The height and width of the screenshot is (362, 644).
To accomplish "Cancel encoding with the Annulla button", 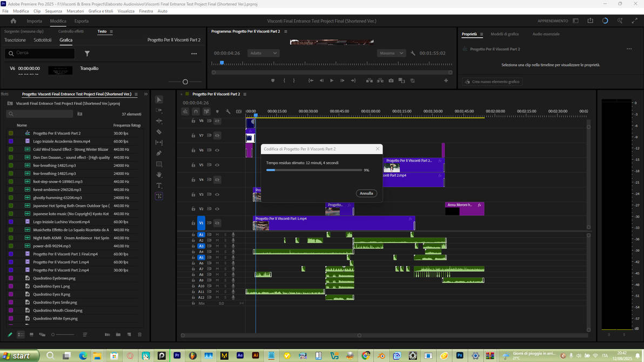I will click(x=366, y=193).
